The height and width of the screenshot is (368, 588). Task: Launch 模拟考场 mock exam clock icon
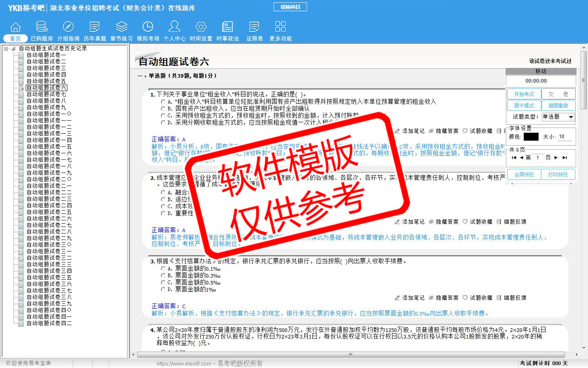[x=148, y=27]
